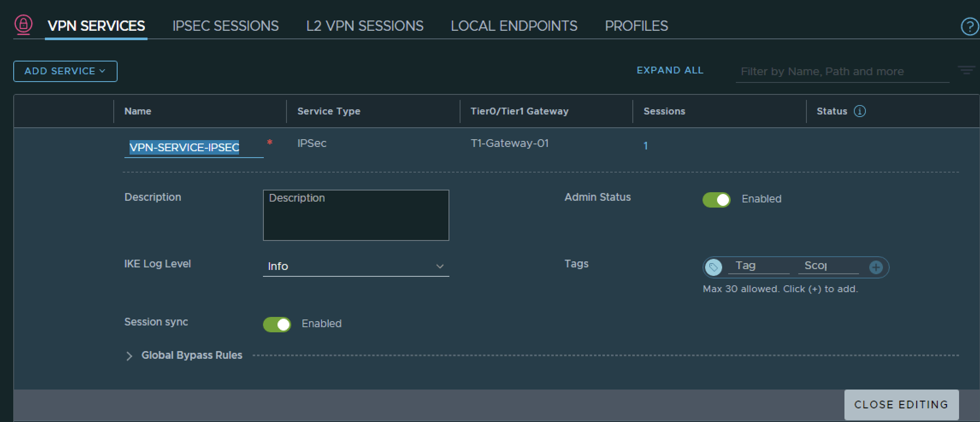Screen dimensions: 980x422
Task: Turn off the Session sync toggle
Action: (277, 324)
